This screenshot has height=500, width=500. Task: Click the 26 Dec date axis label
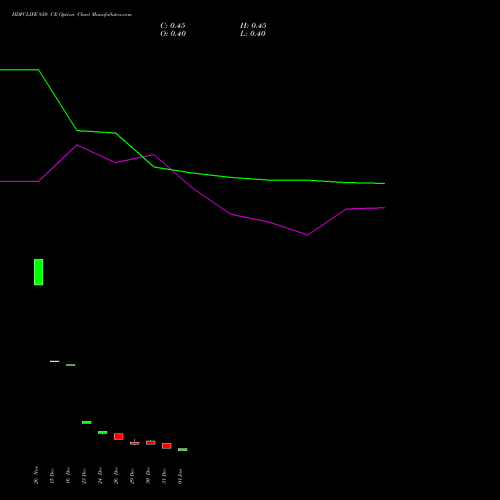click(116, 475)
